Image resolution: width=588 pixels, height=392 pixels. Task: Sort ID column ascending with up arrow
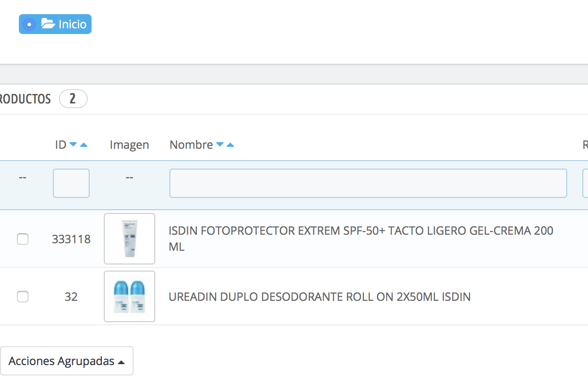[x=84, y=145]
